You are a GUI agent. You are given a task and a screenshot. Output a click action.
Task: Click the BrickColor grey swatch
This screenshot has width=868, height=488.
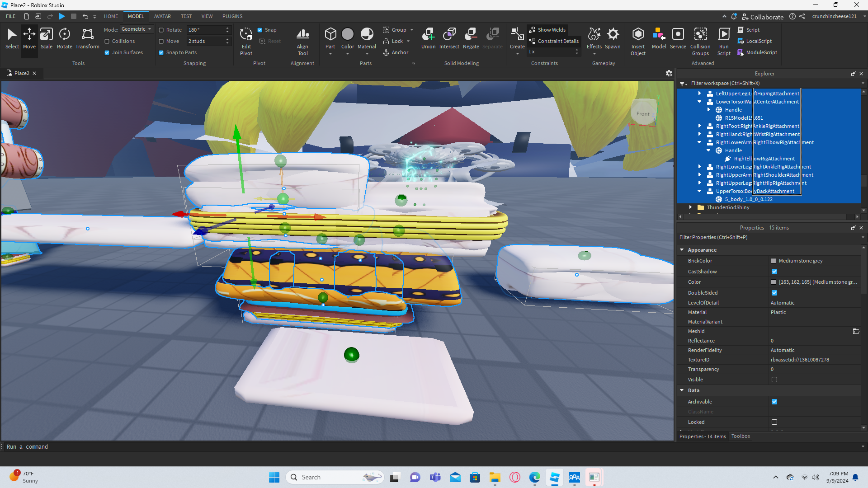pos(774,261)
